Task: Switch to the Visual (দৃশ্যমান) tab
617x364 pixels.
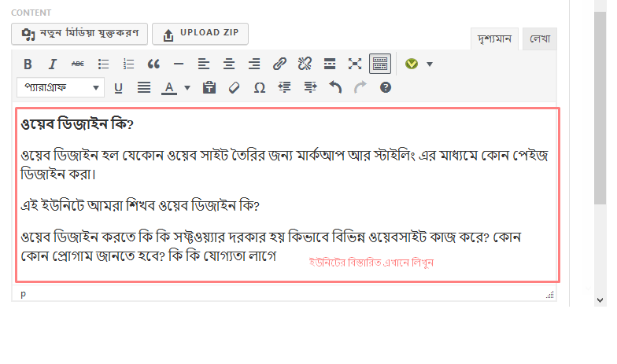Action: coord(494,39)
